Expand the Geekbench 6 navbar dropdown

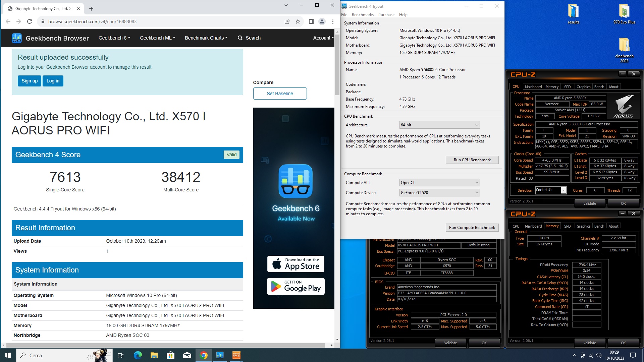click(114, 38)
